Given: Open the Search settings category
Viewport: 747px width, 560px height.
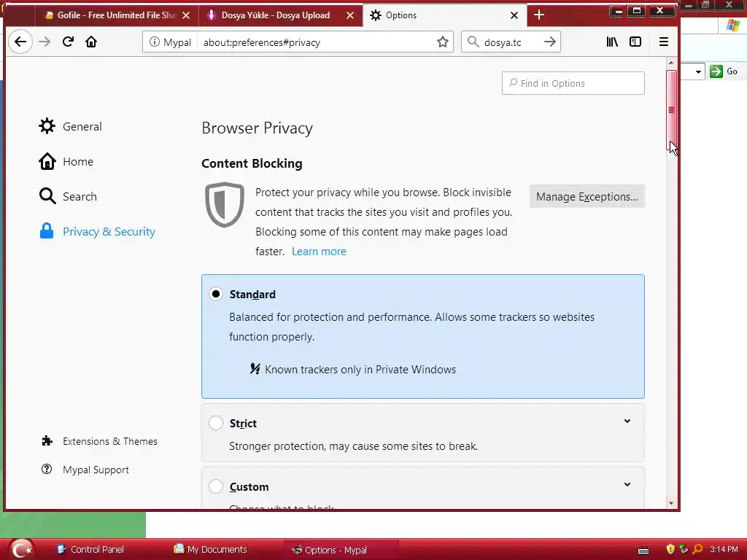Looking at the screenshot, I should (x=68, y=196).
